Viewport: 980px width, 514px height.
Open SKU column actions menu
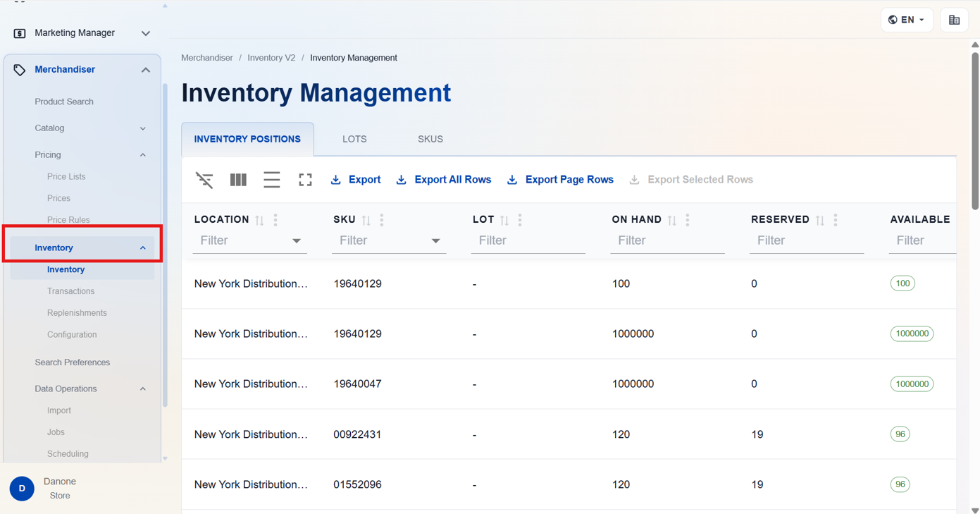[382, 220]
